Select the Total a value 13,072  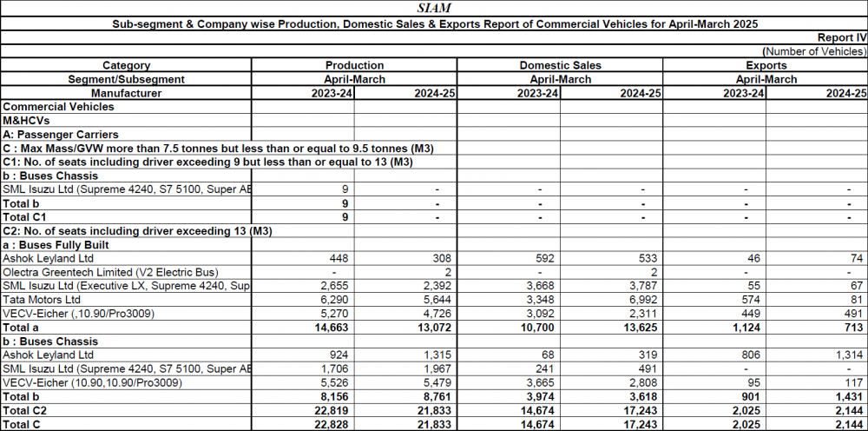(435, 328)
